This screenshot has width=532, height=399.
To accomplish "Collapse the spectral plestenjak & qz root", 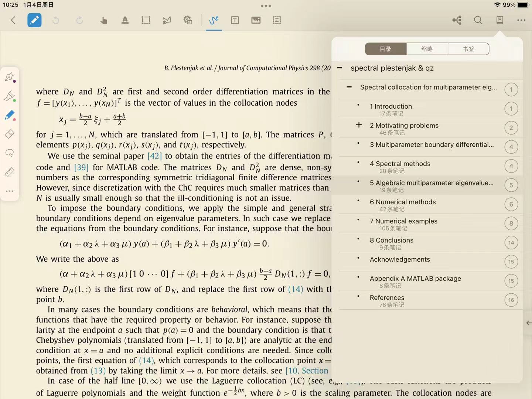I will [x=340, y=68].
